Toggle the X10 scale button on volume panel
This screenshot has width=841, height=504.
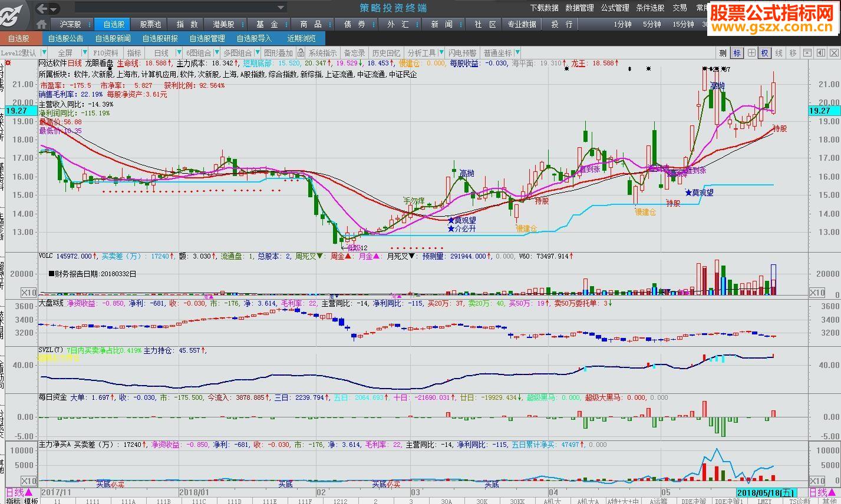[28, 293]
